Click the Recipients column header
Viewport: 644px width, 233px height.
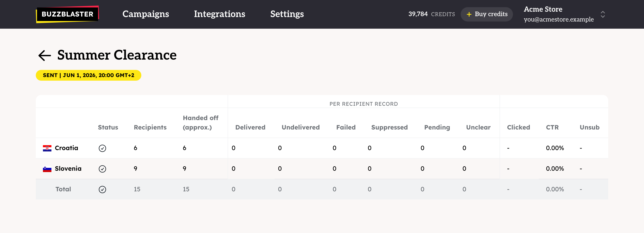150,127
